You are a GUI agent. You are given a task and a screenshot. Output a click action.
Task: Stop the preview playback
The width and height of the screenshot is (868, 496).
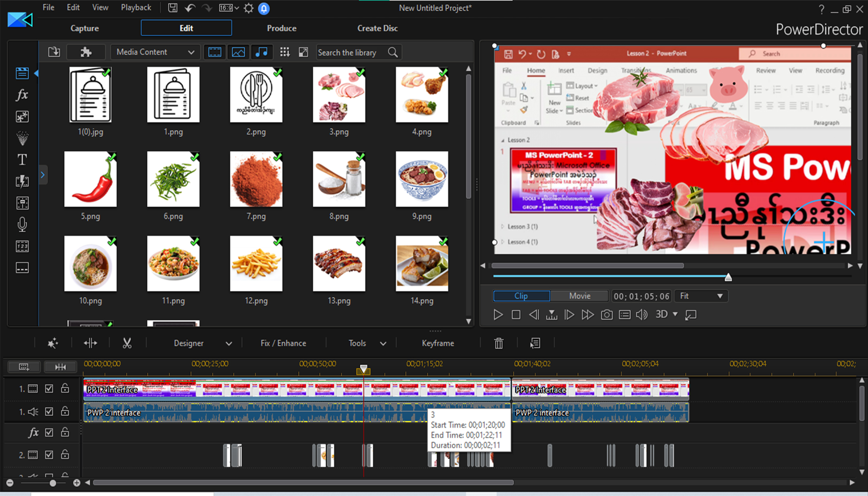(516, 315)
